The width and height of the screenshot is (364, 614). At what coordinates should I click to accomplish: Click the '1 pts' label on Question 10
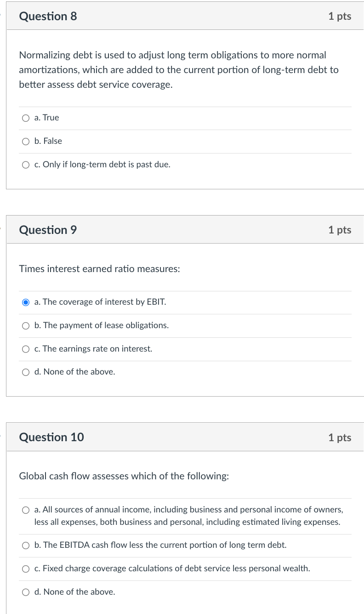pos(340,438)
